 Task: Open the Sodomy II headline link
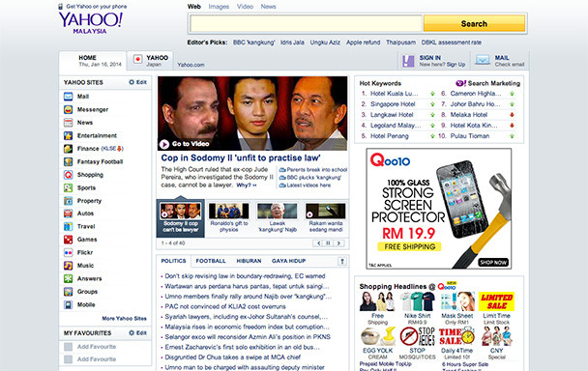click(x=241, y=157)
